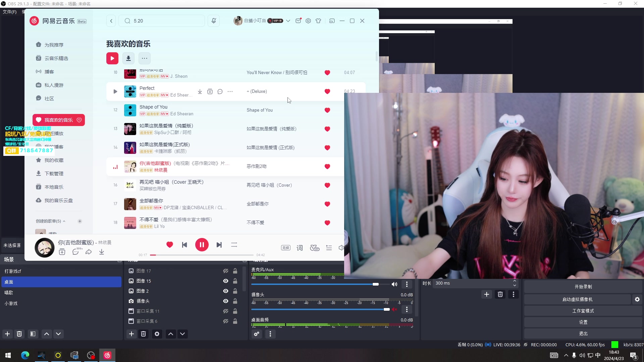This screenshot has width=644, height=362.
Task: Open advanced audio properties gears
Action: tap(257, 334)
